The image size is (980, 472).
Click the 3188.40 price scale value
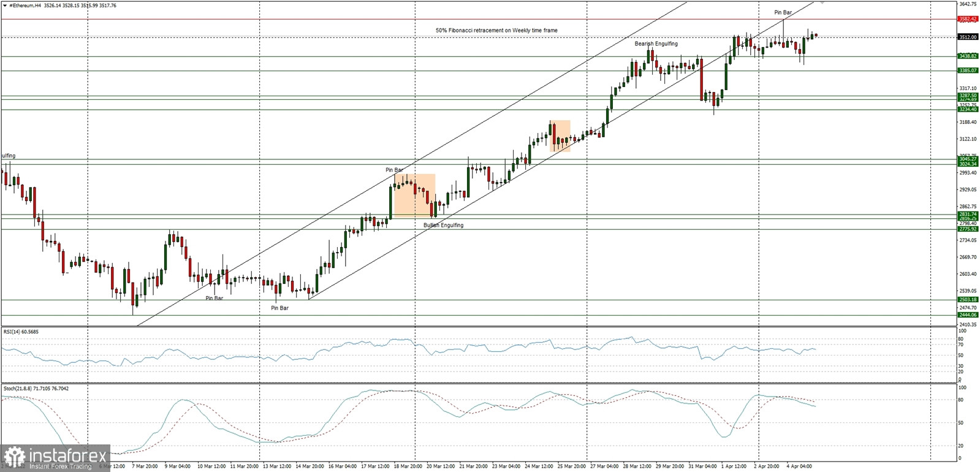point(968,122)
